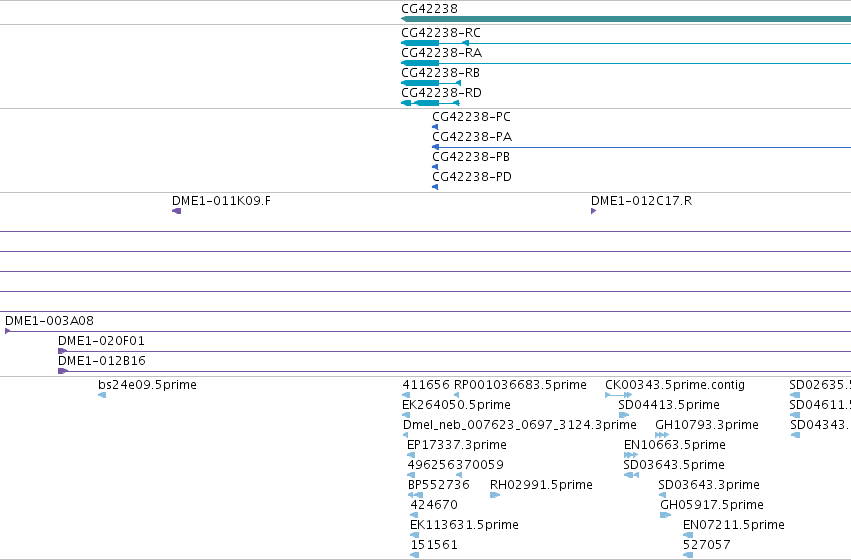Open protein CG42238-PA label
851x560 pixels.
coord(472,137)
